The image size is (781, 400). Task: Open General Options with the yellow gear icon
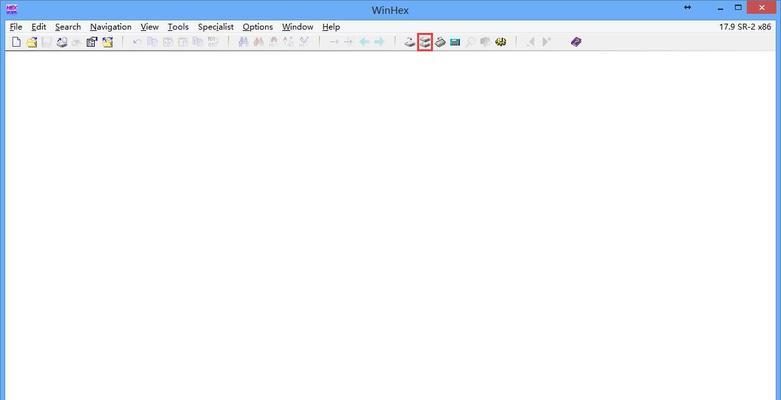coord(501,42)
